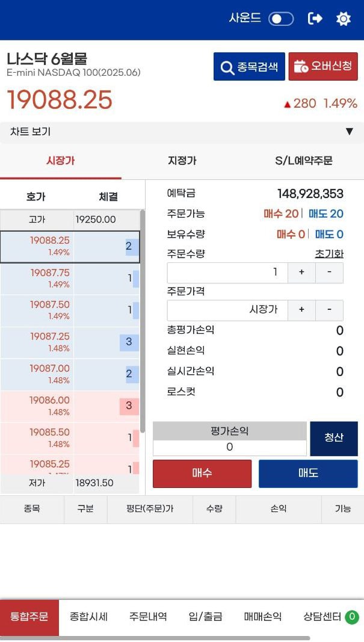
Task: Decrease 주문수량 with the minus button
Action: point(329,273)
